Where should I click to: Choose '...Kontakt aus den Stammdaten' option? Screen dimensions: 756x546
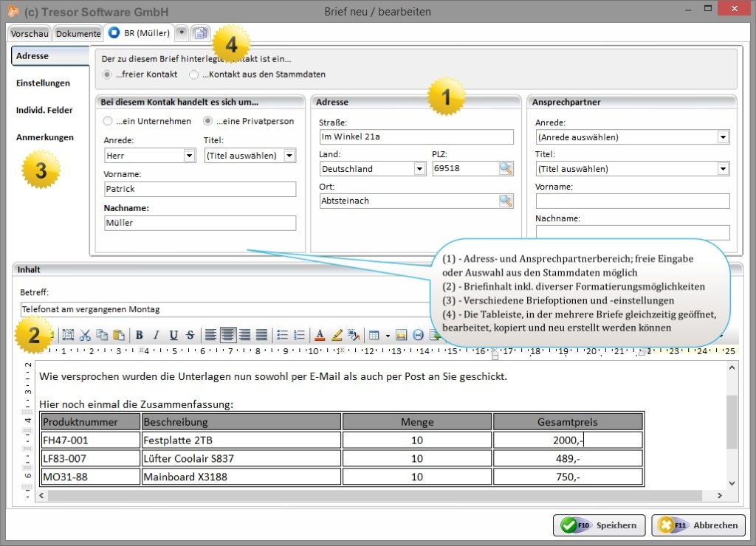click(193, 75)
